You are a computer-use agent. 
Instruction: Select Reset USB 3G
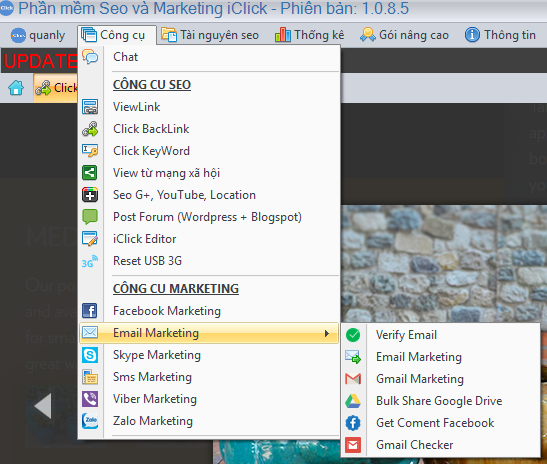click(209, 261)
